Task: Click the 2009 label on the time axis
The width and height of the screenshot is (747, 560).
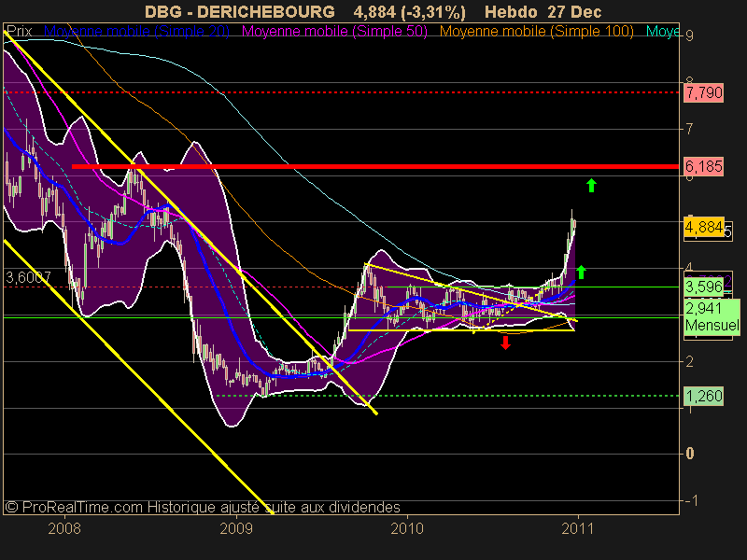Action: [x=236, y=528]
